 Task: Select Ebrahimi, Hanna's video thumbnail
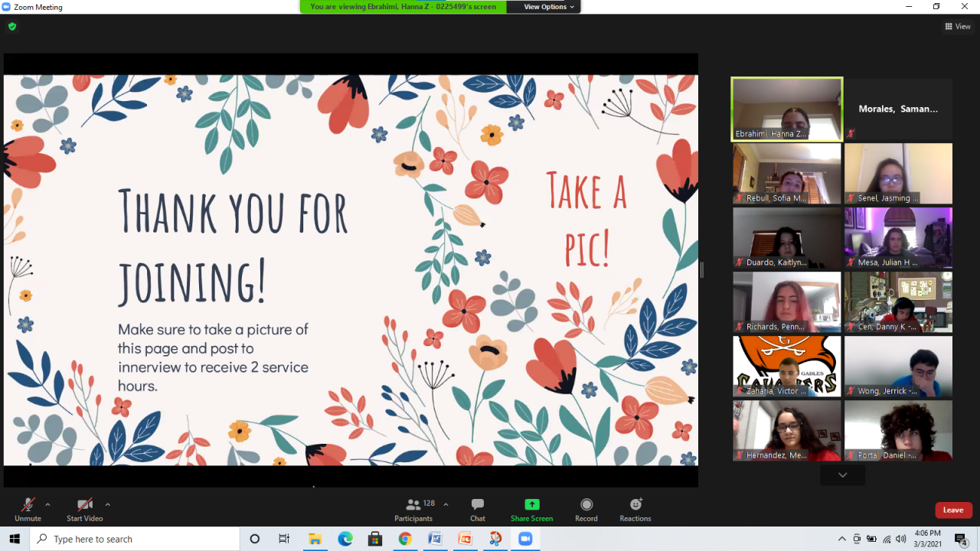coord(786,109)
